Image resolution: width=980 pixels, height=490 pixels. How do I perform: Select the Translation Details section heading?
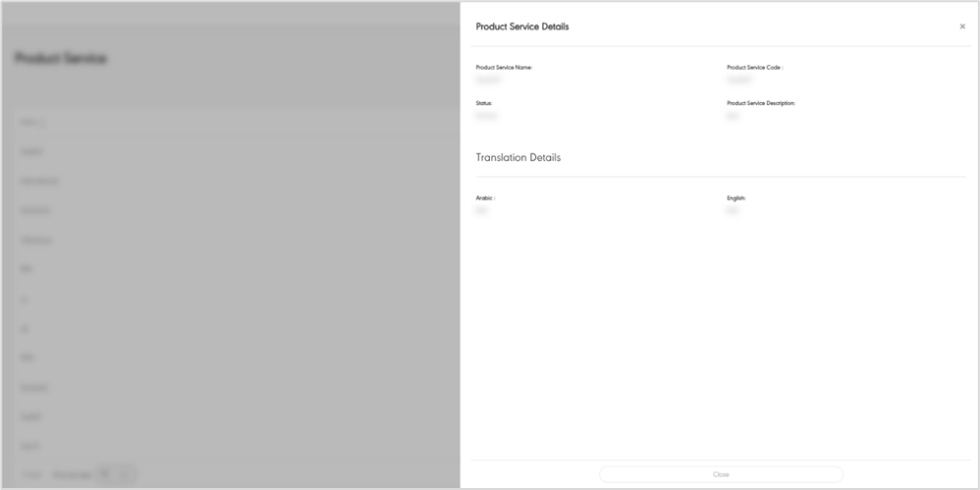(517, 157)
